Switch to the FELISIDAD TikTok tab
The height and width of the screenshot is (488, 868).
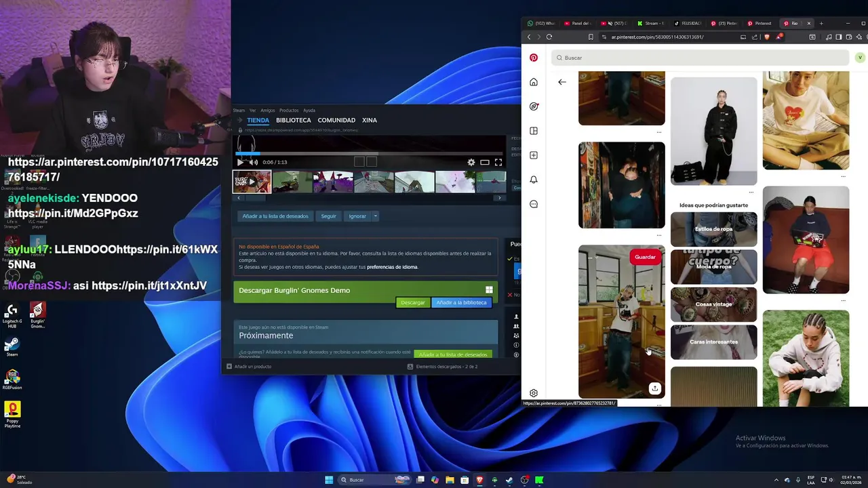tap(688, 23)
